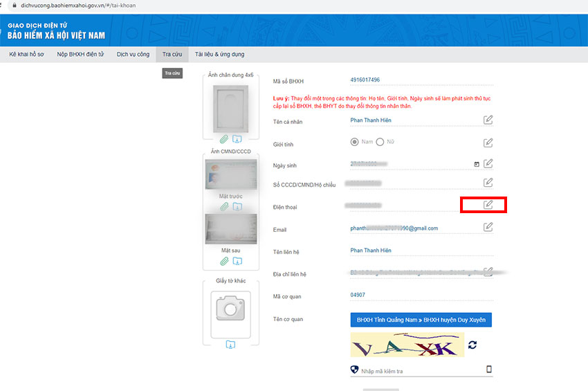Viewport: 588px width, 391px height.
Task: Edit the Email field
Action: tap(488, 227)
